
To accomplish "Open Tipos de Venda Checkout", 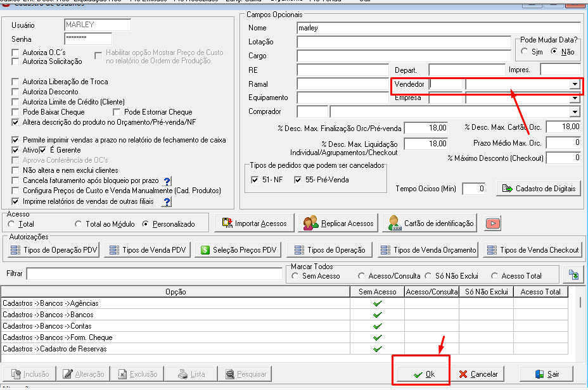I will (x=532, y=250).
